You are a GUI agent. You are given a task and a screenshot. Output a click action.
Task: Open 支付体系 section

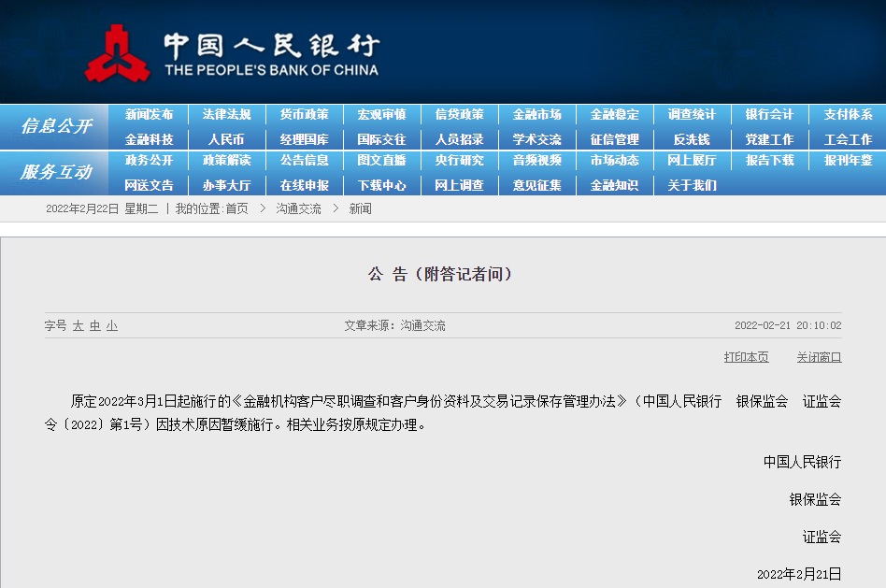click(x=848, y=115)
